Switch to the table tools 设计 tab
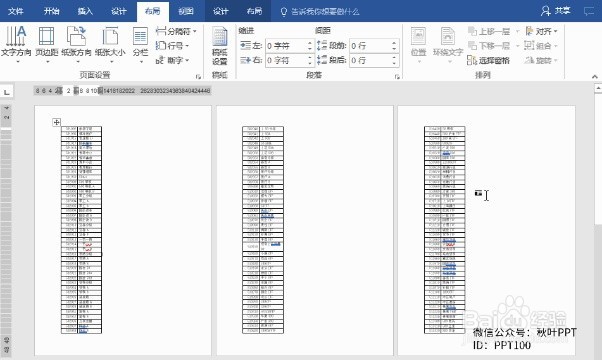Viewport: 602px width, 360px height. click(221, 11)
